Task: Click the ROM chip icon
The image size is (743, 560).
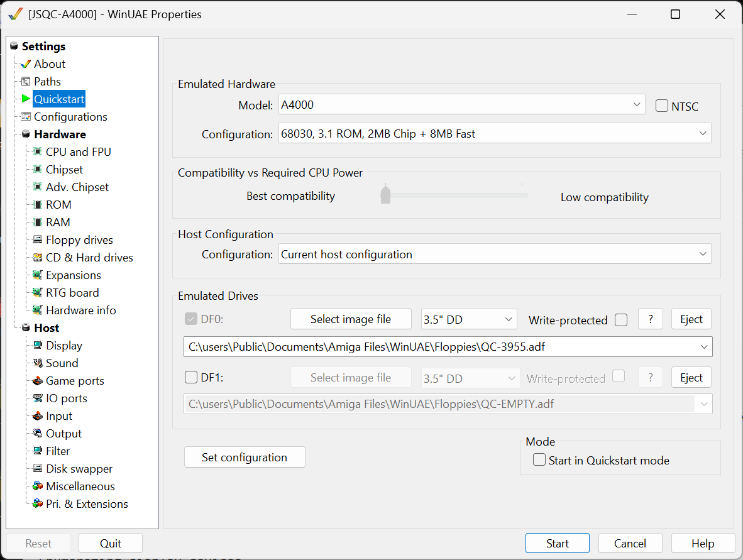Action: pos(38,205)
